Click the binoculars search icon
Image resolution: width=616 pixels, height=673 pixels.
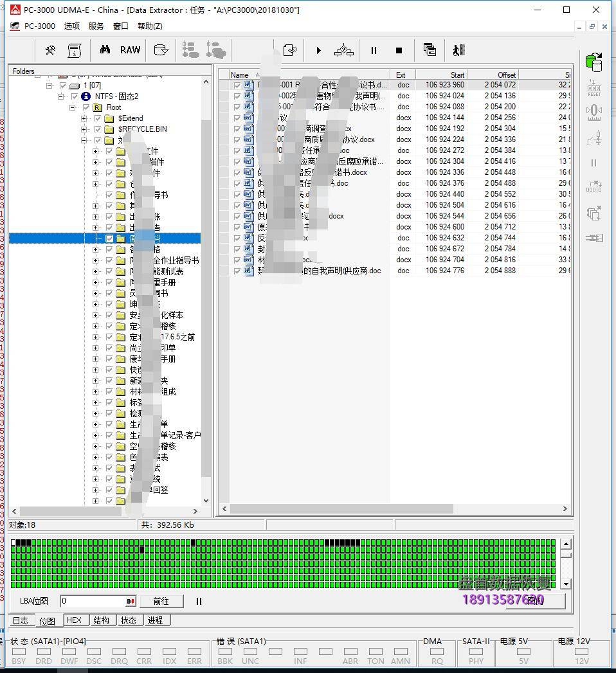point(105,50)
